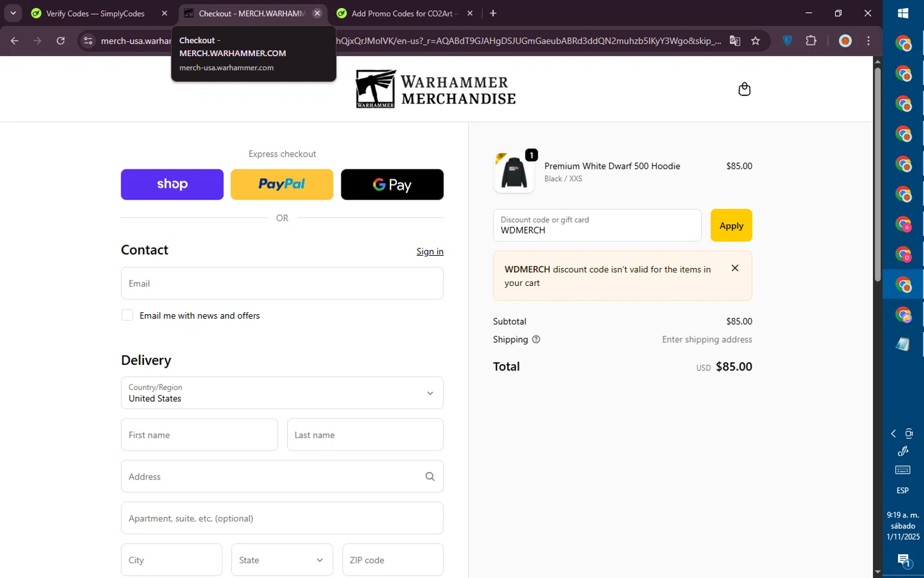This screenshot has height=578, width=924.
Task: Select the Checkout - MERCH.WARHAMMER tab
Action: pyautogui.click(x=252, y=14)
